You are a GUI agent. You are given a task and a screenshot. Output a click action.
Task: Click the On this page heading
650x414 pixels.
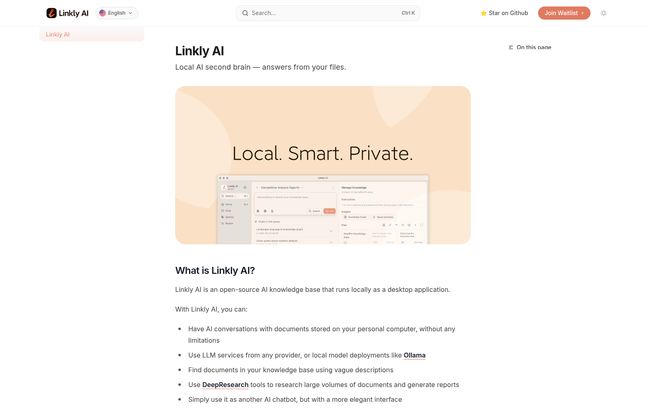pyautogui.click(x=534, y=47)
